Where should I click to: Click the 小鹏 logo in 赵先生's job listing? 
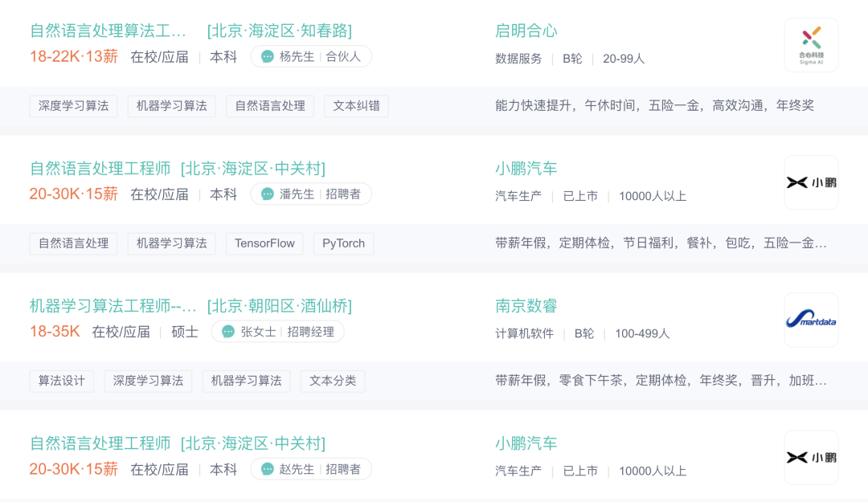pyautogui.click(x=811, y=457)
